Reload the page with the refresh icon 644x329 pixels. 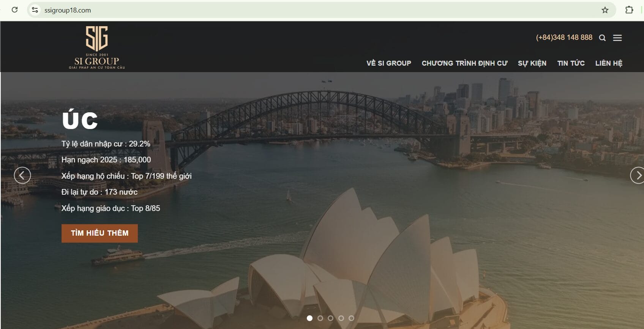15,10
